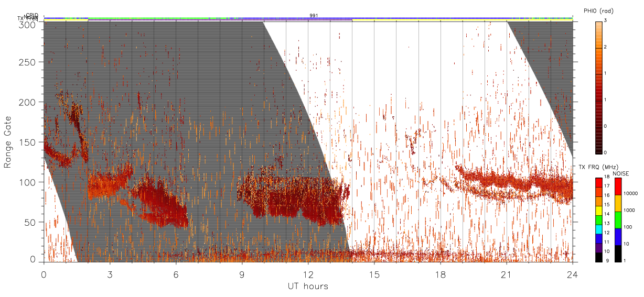Click the 'NOISE' legend title
The height and width of the screenshot is (297, 644).
(621, 174)
